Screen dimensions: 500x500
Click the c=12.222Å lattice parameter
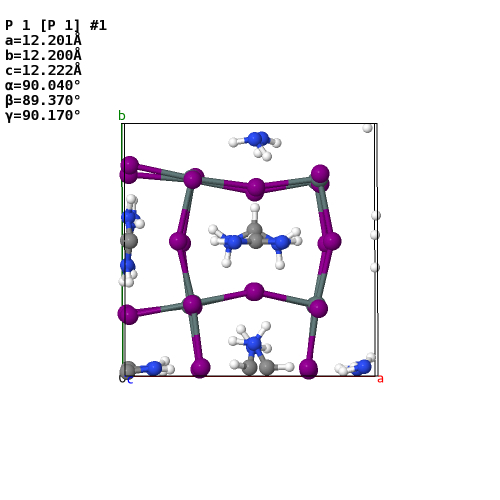tap(43, 70)
